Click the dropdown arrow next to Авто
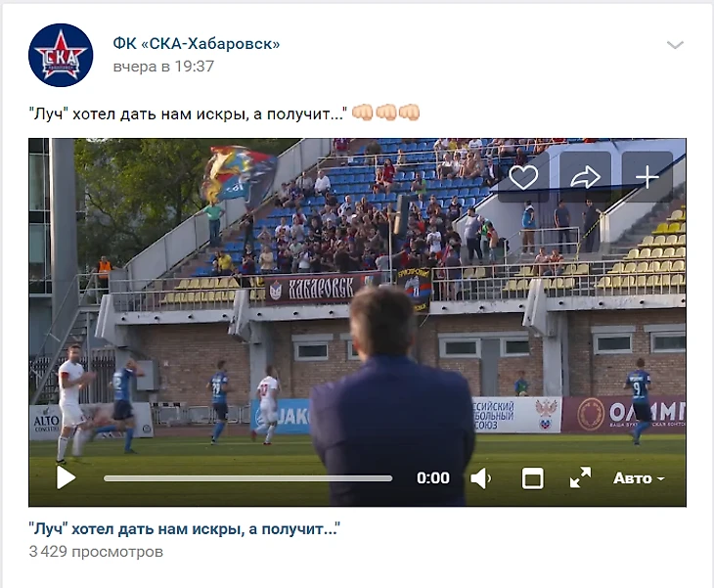The image size is (714, 588). click(661, 479)
